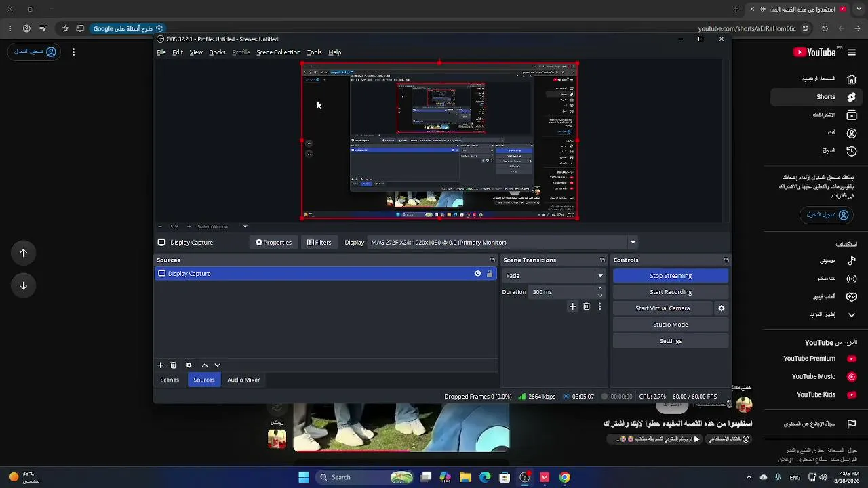The image size is (868, 488).
Task: Open source Properties button
Action: pos(273,243)
